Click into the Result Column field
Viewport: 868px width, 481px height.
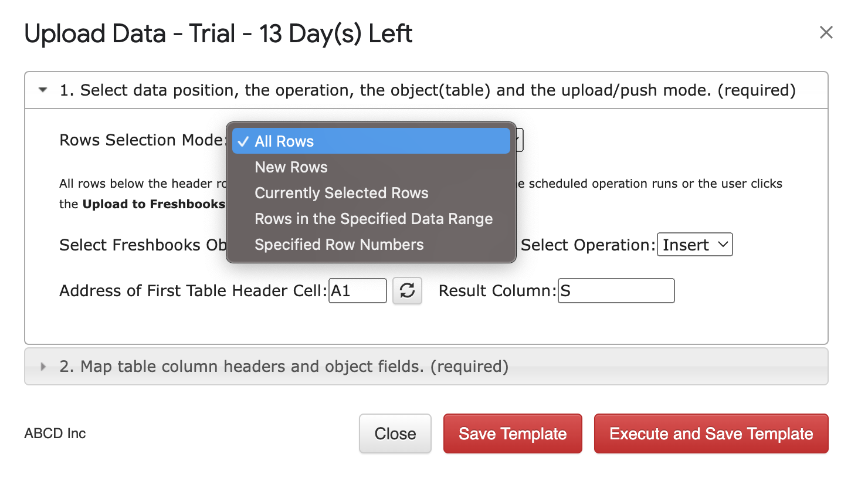pos(616,290)
